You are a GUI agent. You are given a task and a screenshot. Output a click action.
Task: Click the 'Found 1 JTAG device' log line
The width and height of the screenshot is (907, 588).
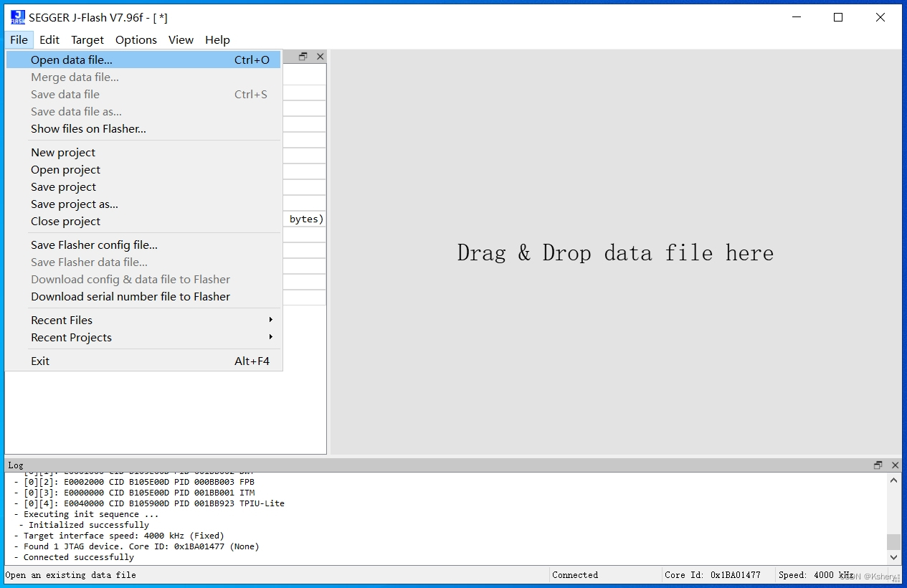coord(136,546)
